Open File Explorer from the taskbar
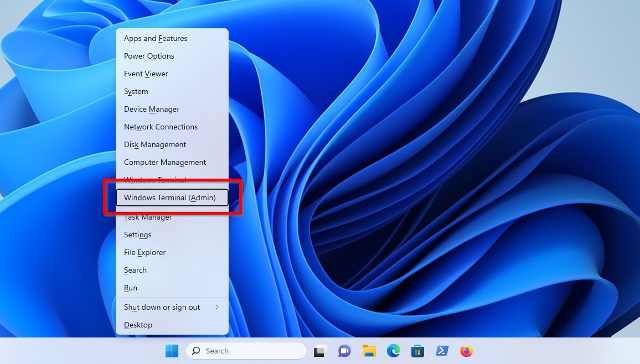The image size is (640, 364). [369, 351]
